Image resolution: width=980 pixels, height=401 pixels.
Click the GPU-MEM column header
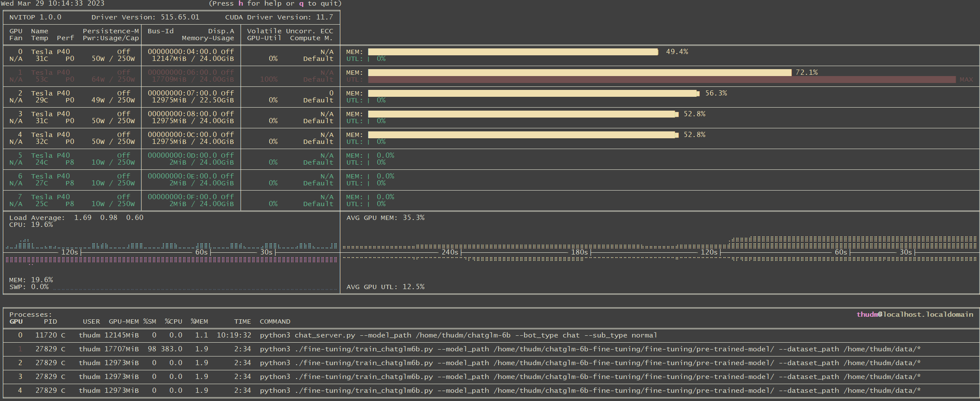coord(124,321)
